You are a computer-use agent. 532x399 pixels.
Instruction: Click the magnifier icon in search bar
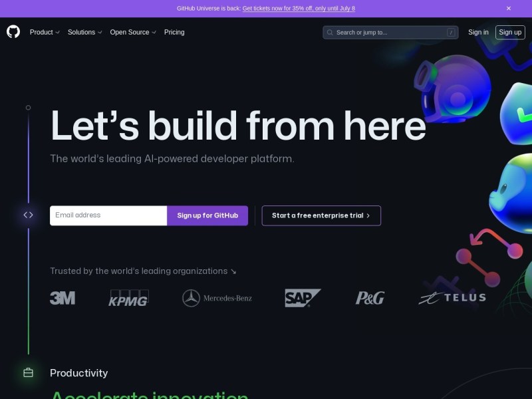[x=330, y=33]
